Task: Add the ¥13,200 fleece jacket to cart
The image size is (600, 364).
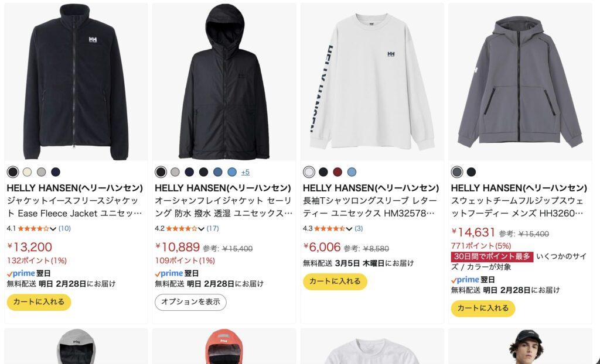Action: [x=39, y=302]
